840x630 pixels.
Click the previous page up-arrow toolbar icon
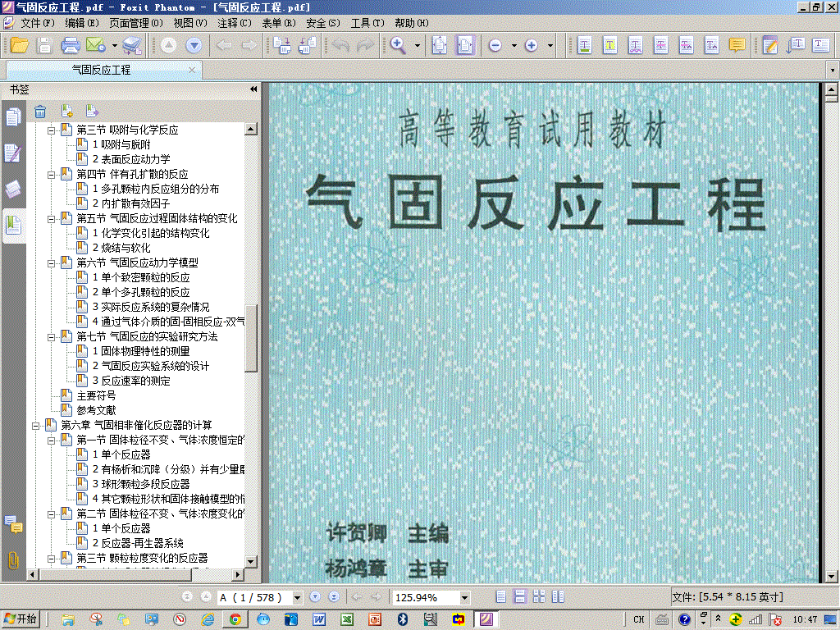169,46
